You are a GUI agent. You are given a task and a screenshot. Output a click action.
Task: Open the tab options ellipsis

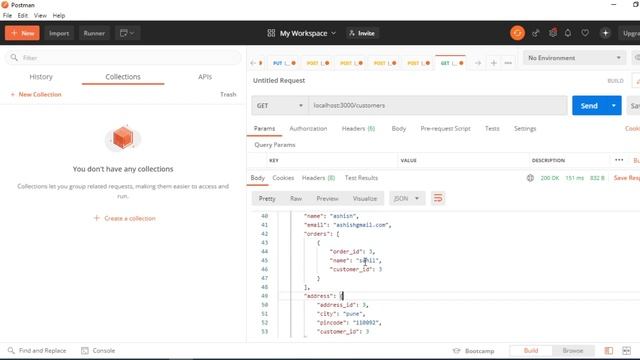coord(508,63)
